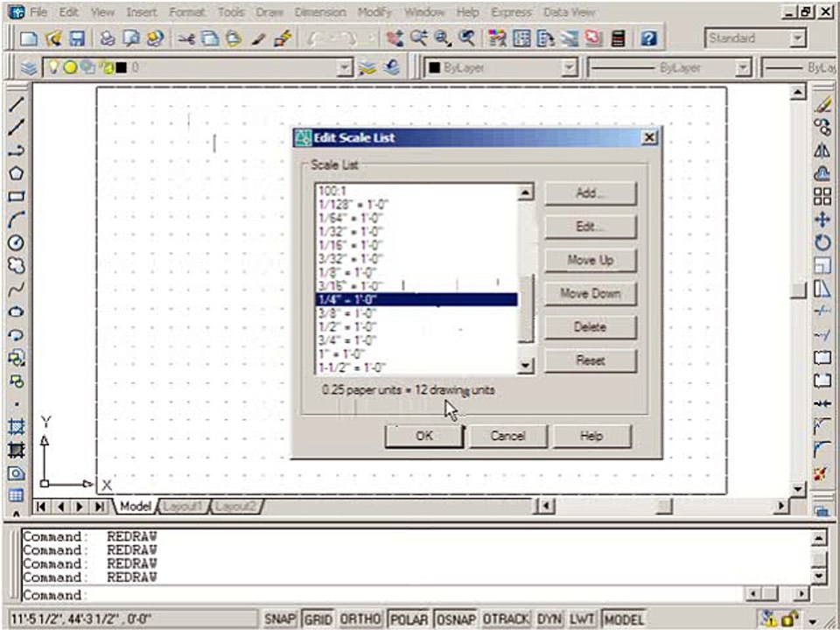Screen dimensions: 840x630
Task: Open the ByLayer linetype dropdown
Action: tap(743, 68)
